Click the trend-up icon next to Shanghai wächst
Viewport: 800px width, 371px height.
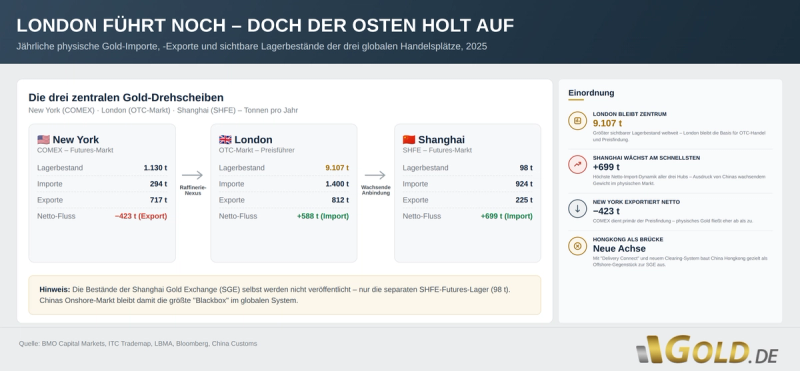click(578, 165)
